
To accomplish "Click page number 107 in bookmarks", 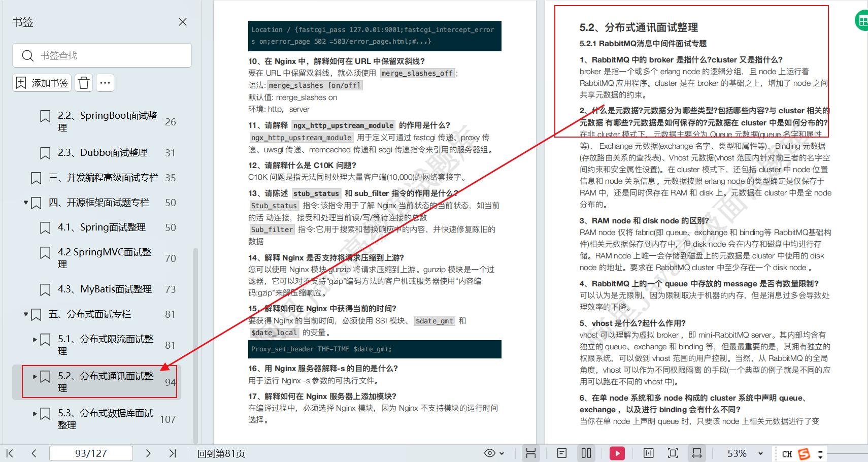I will pyautogui.click(x=168, y=419).
